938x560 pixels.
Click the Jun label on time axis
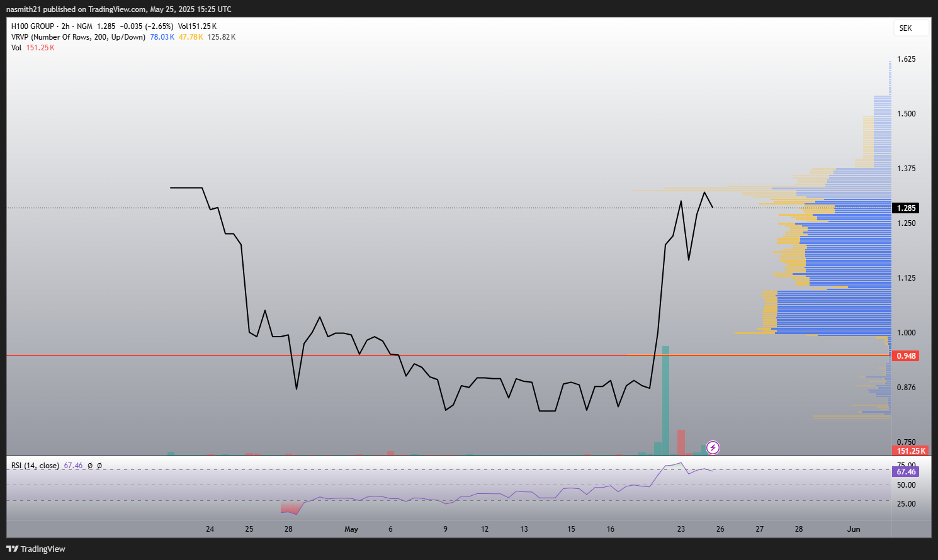coord(854,529)
